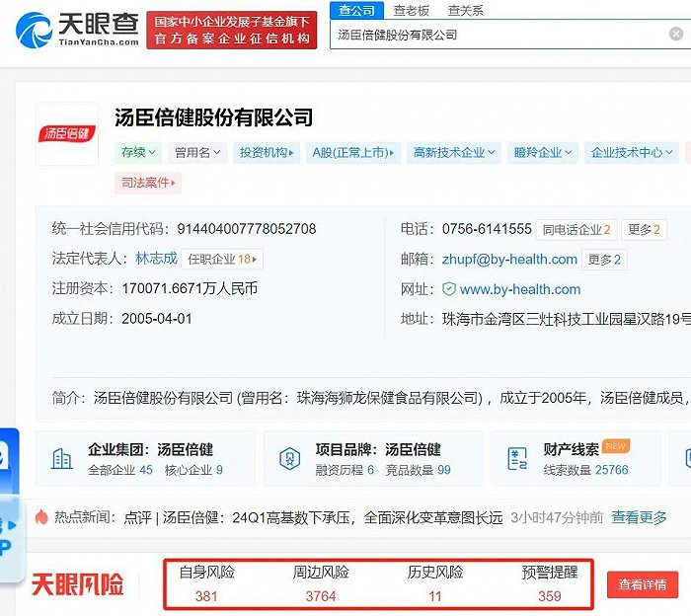691x616 pixels.
Task: Expand the 高新技术企业 dropdown
Action: 453,152
